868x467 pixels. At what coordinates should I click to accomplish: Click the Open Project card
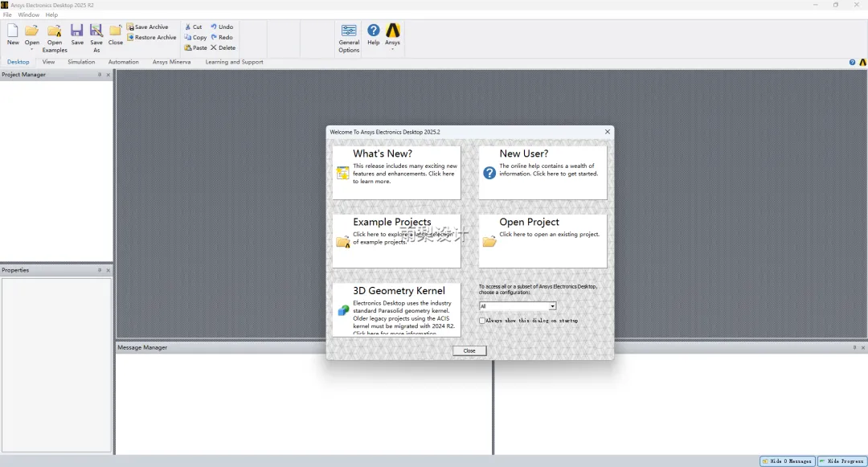[x=542, y=241]
